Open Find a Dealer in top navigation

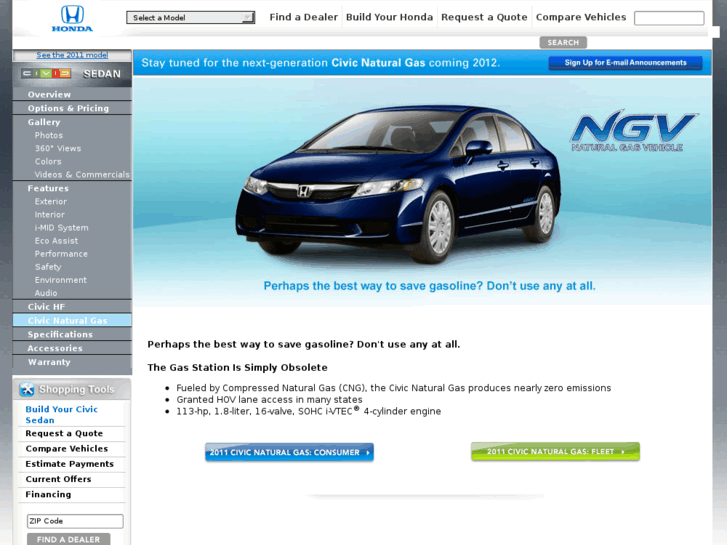303,17
